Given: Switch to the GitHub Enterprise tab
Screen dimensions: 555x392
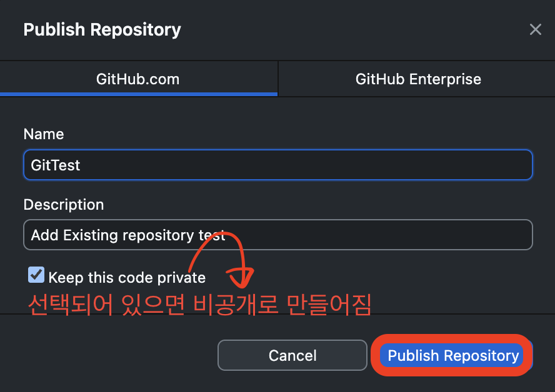Looking at the screenshot, I should [x=417, y=79].
